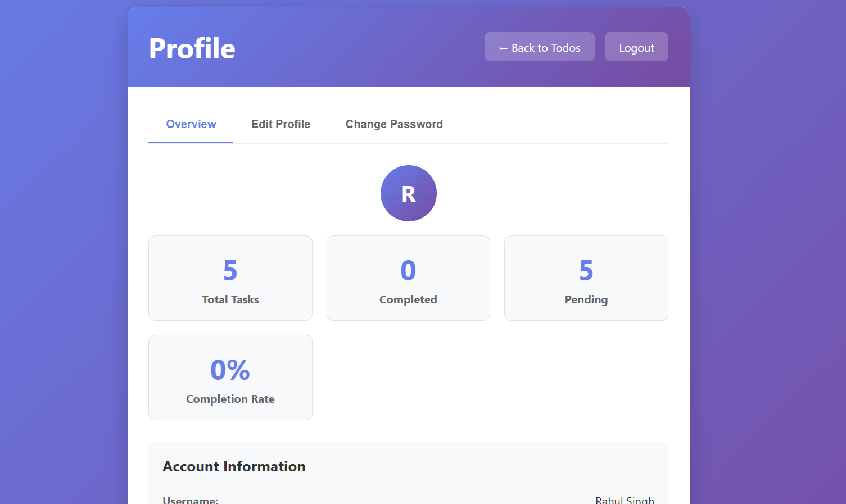Select the Completion Rate card
Viewport: 846px width, 504px height.
230,378
